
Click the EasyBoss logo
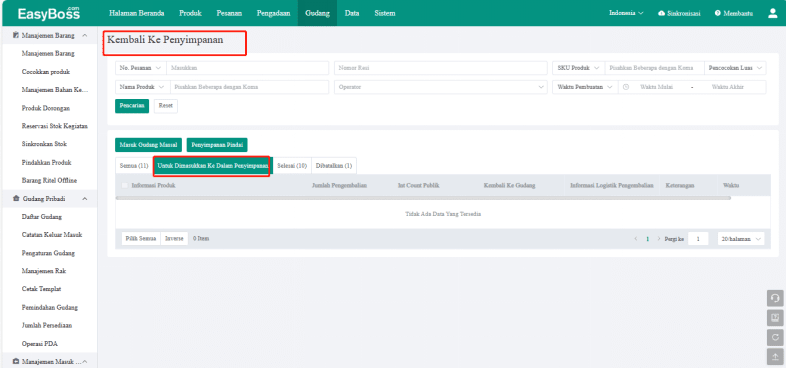click(x=49, y=13)
